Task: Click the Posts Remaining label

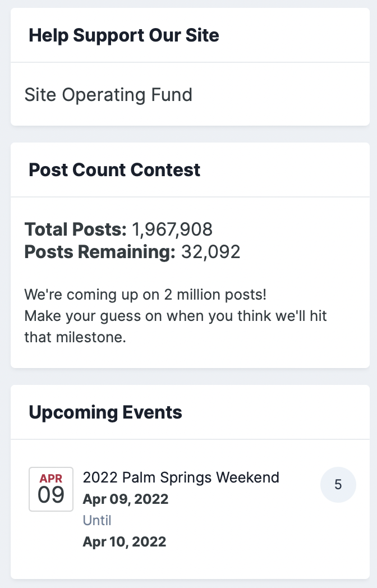Action: (x=100, y=252)
